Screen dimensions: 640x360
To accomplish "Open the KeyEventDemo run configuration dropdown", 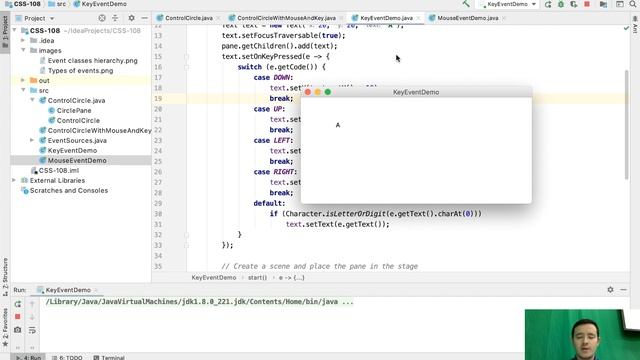I will pyautogui.click(x=509, y=4).
